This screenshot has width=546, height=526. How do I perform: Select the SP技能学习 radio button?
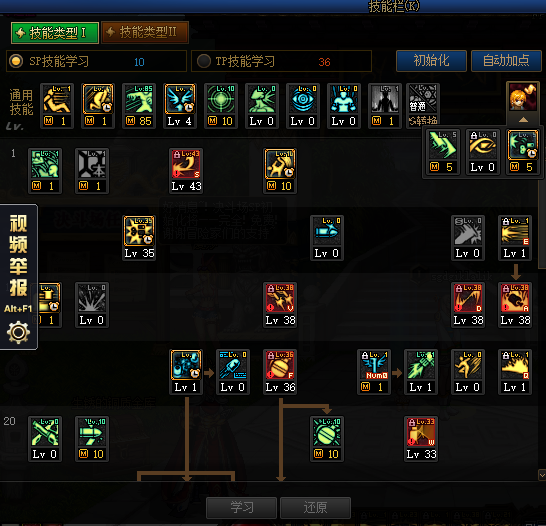[x=16, y=61]
